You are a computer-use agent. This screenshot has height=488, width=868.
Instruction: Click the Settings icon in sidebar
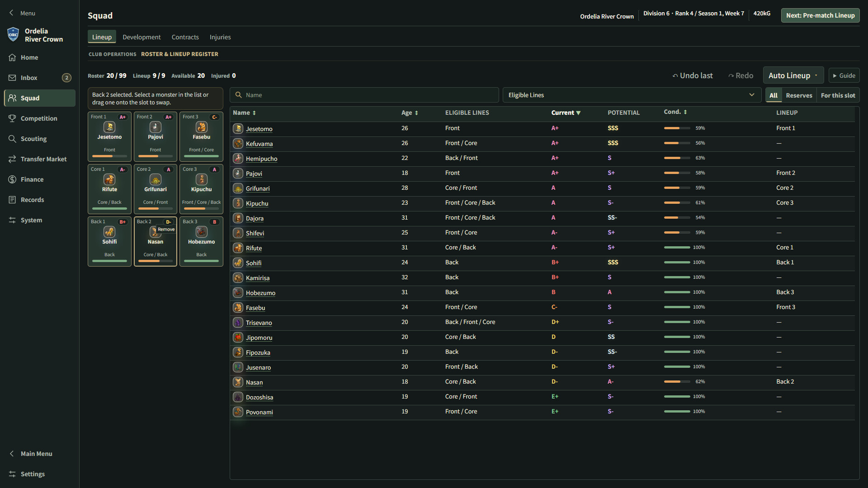[12, 474]
